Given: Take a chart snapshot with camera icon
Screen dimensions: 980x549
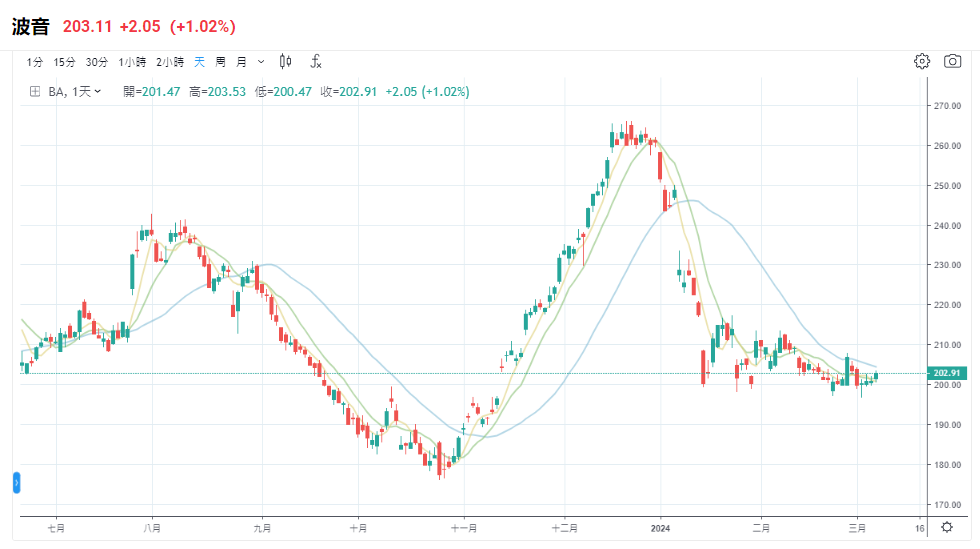Looking at the screenshot, I should point(952,61).
